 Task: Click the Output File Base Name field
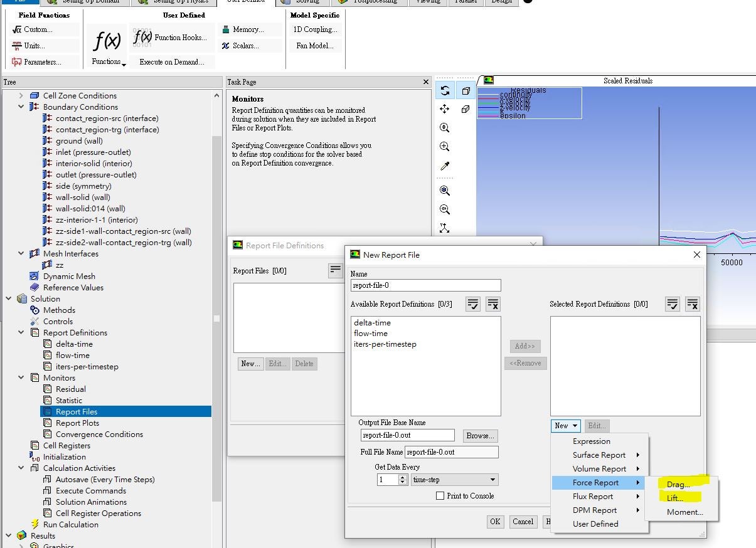coord(408,435)
